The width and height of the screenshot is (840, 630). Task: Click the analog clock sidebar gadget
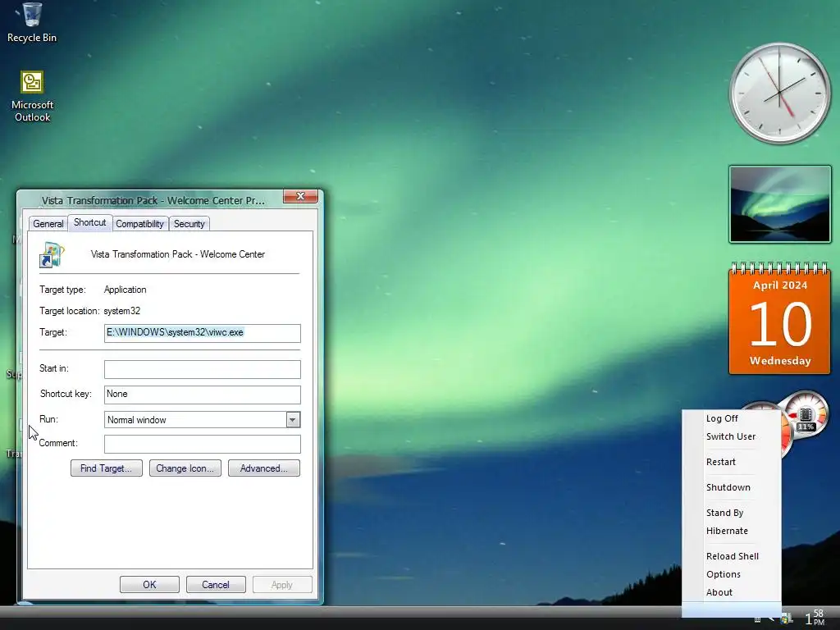click(x=780, y=94)
